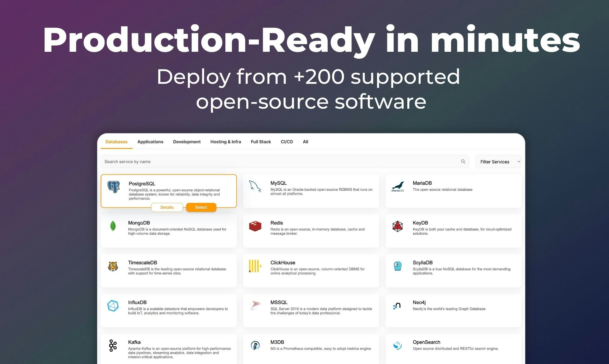The image size is (609, 364).
Task: Open the Development tab
Action: [x=187, y=142]
